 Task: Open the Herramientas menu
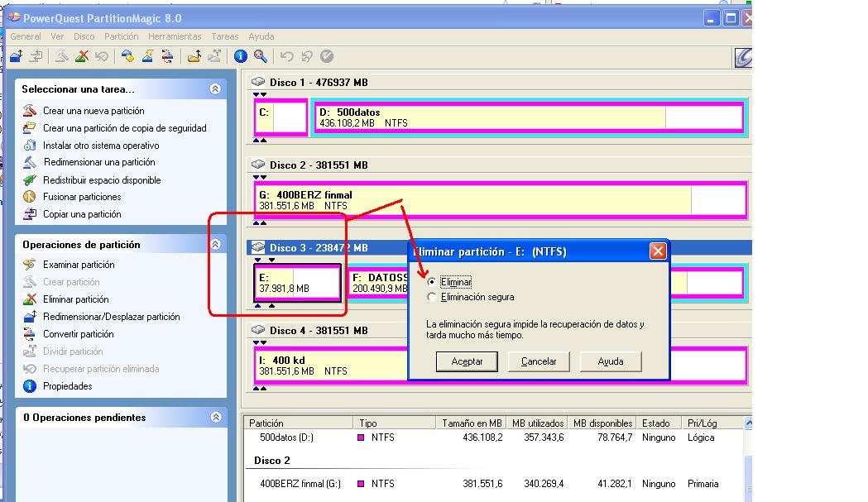click(175, 36)
